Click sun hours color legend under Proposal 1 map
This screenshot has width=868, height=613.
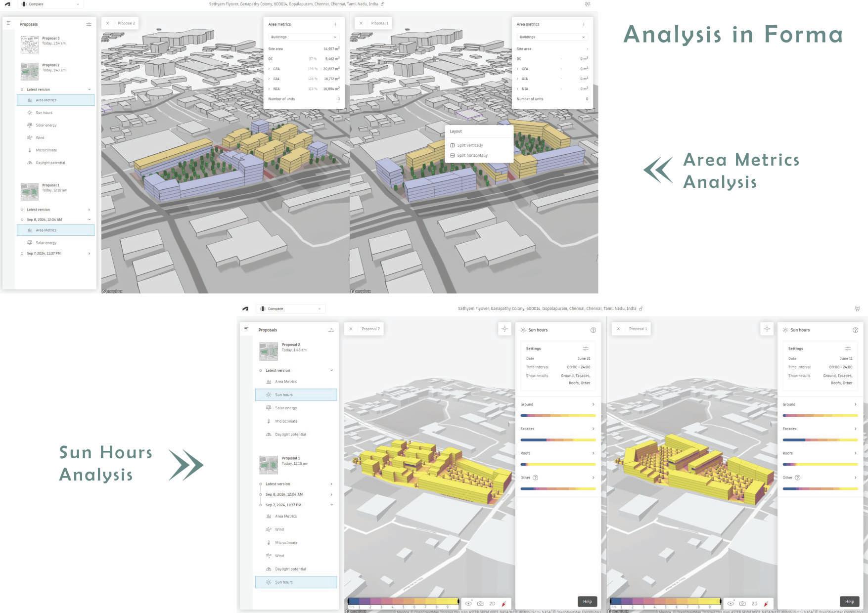pos(665,603)
